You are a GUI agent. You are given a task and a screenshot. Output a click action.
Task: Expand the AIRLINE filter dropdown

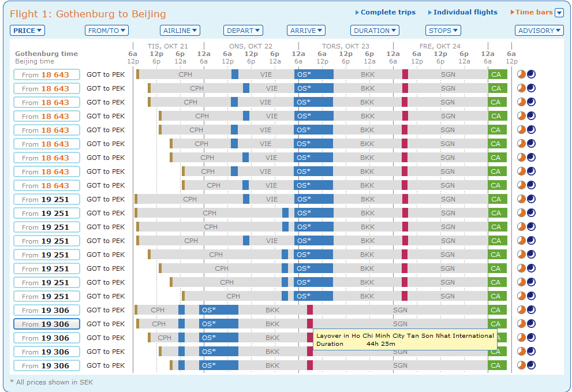pyautogui.click(x=180, y=31)
